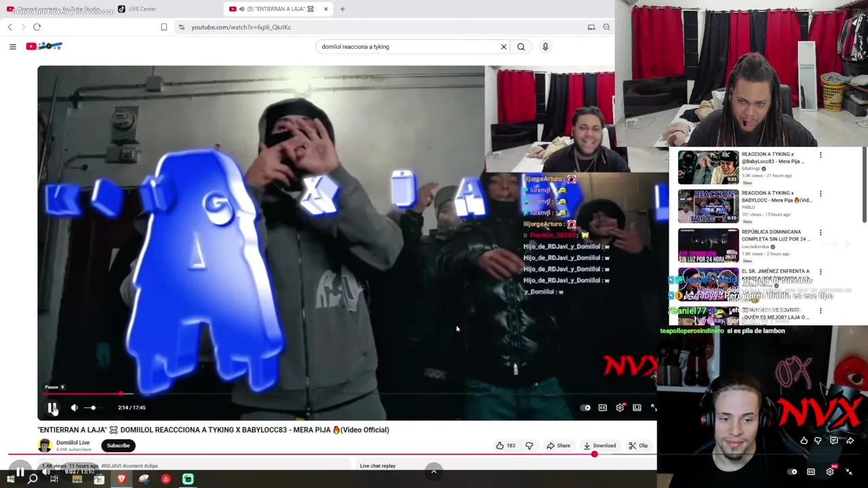Go back in the browser
The height and width of the screenshot is (488, 868).
point(10,27)
